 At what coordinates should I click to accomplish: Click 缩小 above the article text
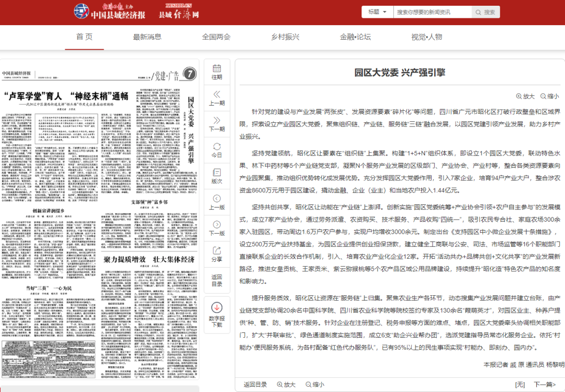point(550,96)
